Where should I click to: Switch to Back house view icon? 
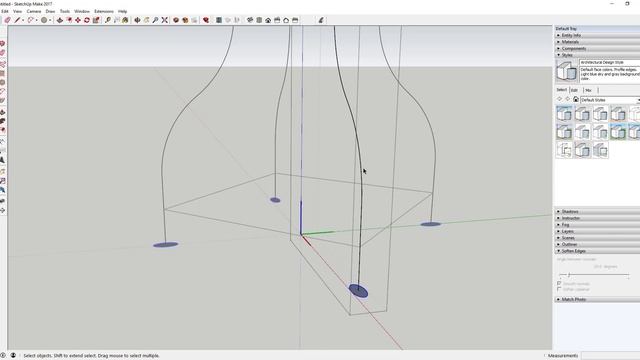click(286, 20)
